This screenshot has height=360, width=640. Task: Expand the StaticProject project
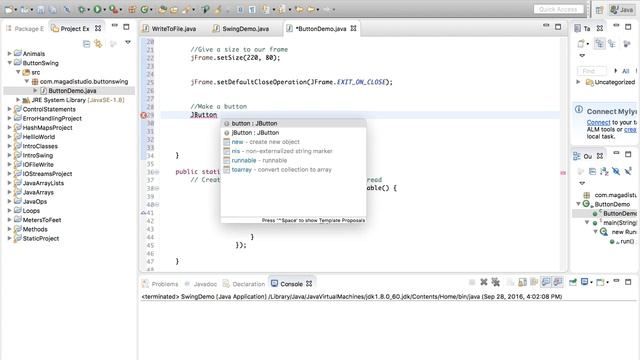10,238
